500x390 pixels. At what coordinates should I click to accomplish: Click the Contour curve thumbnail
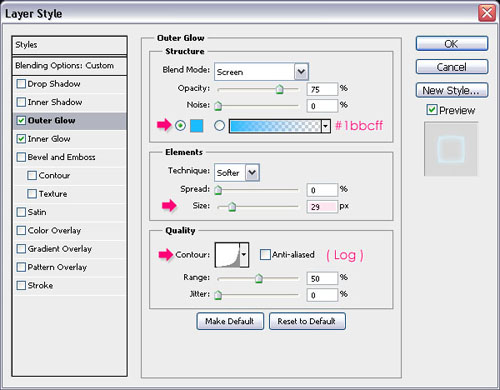[x=227, y=255]
